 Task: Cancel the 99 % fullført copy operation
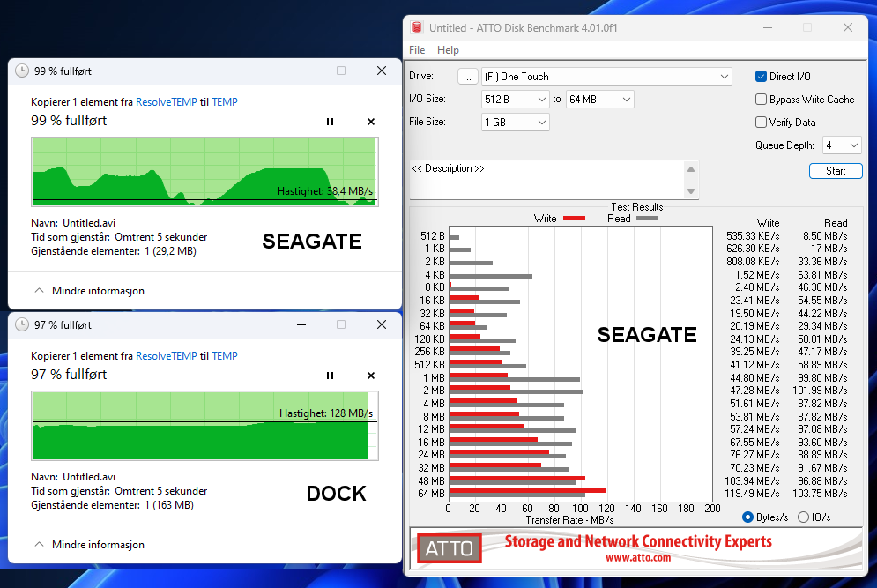[371, 122]
